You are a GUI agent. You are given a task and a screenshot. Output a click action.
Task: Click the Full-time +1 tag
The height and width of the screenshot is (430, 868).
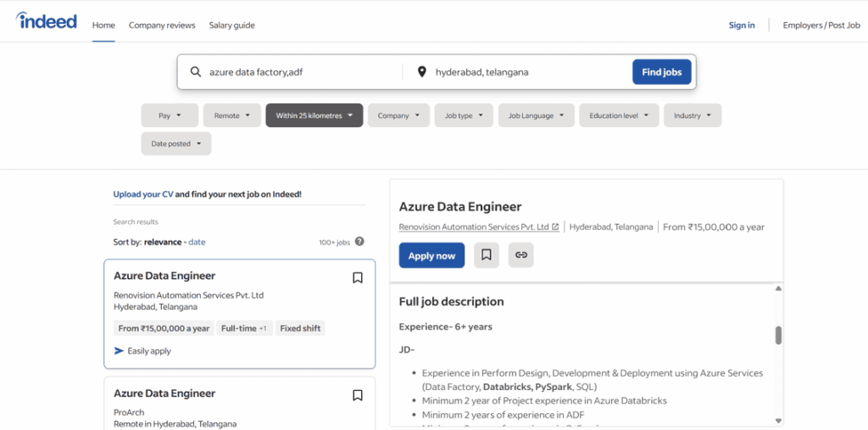[x=244, y=328]
